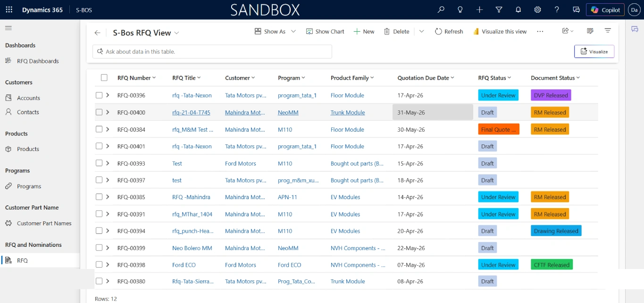
Task: Collapse the sidebar with hamburger icon
Action: [8, 28]
